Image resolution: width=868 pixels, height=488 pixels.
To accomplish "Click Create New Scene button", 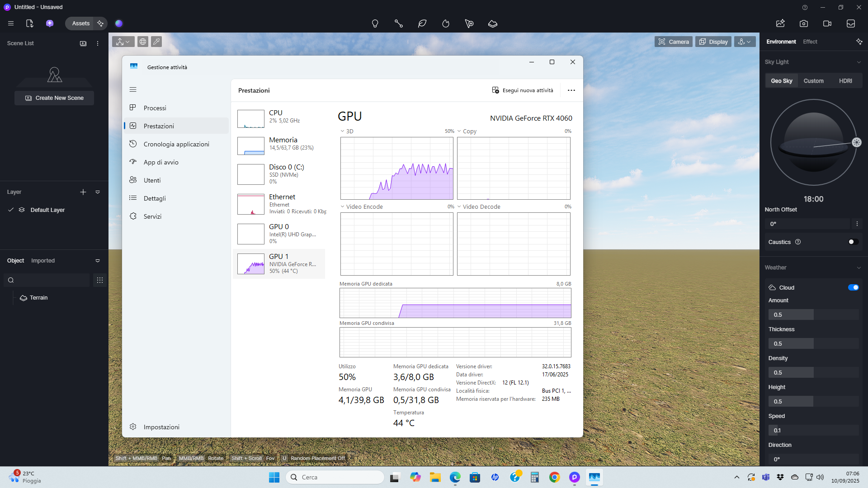I will coord(54,98).
